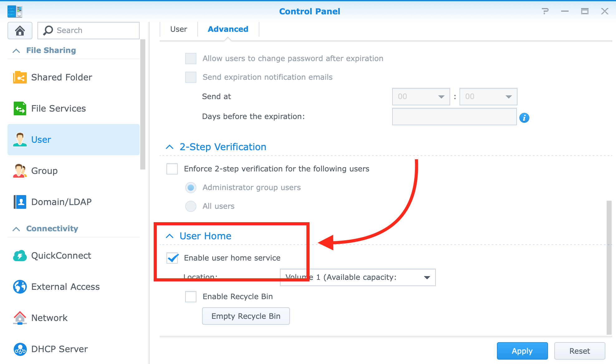Open QuickConnect settings
Image resolution: width=616 pixels, height=364 pixels.
[x=61, y=256]
